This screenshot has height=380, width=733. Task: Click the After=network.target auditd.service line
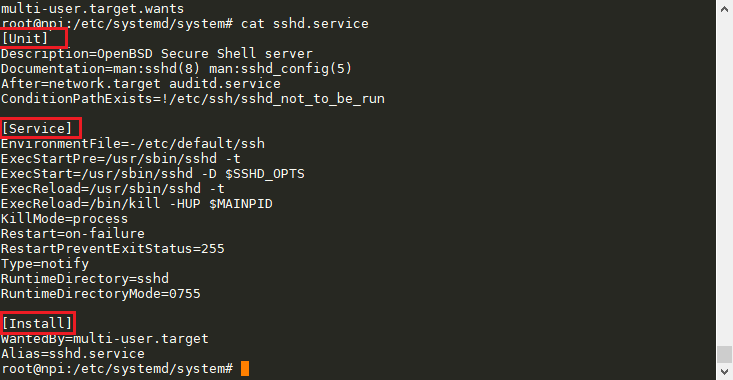click(x=141, y=84)
